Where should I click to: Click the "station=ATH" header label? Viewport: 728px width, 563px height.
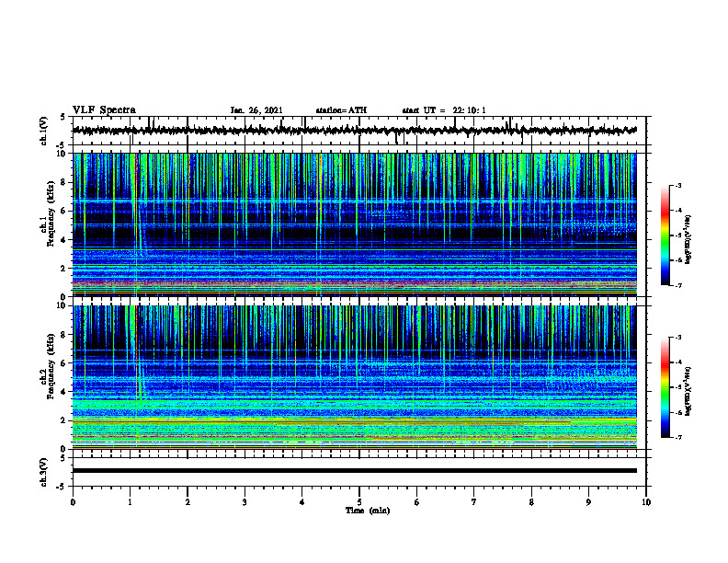(x=341, y=110)
